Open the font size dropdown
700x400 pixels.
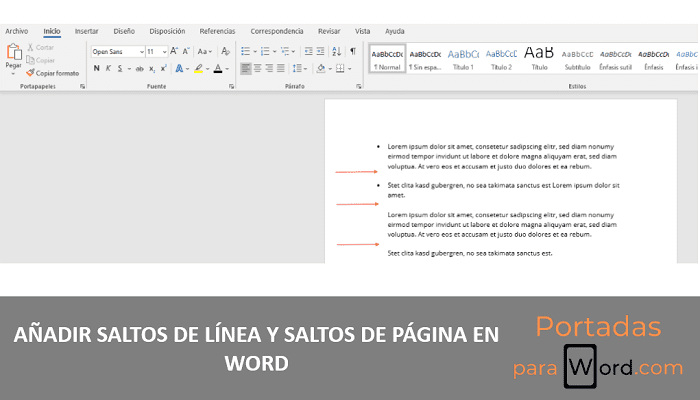(x=164, y=51)
